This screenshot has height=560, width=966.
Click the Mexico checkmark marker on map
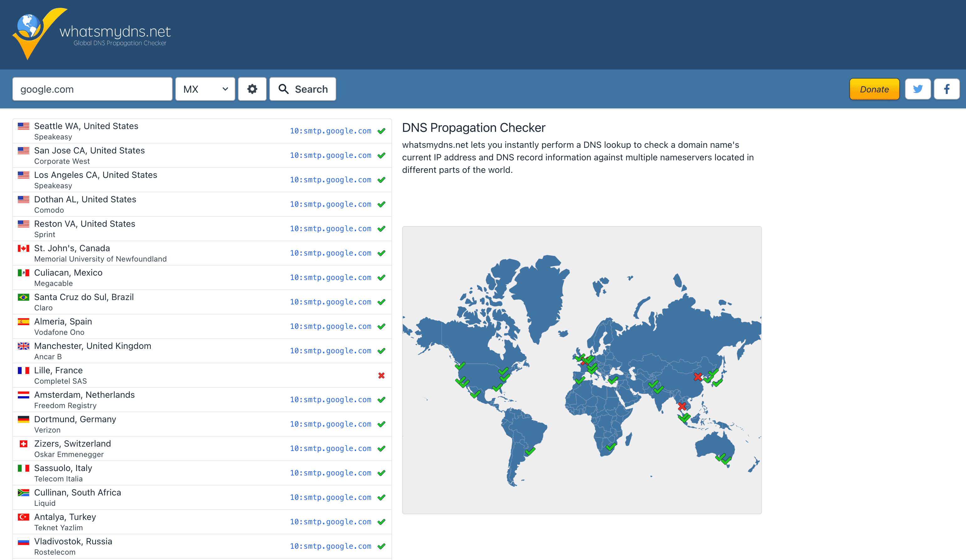tap(475, 394)
